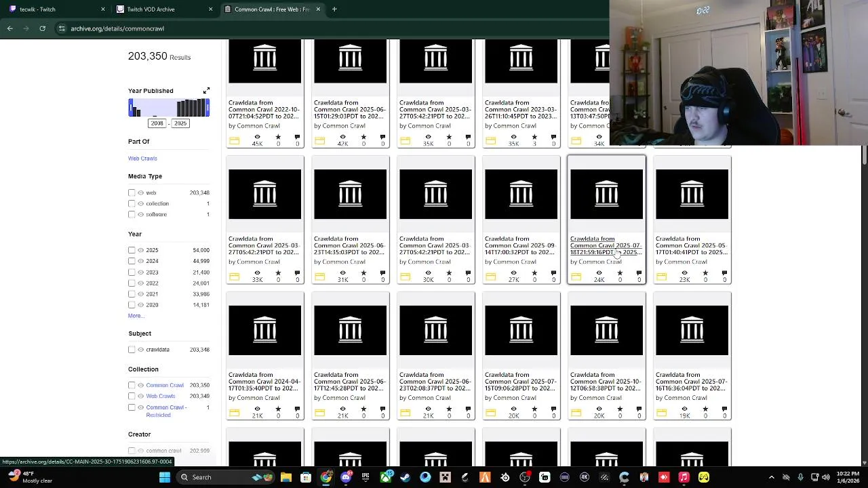The width and height of the screenshot is (868, 488).
Task: Click the right handle of year histogram slider
Action: [208, 108]
